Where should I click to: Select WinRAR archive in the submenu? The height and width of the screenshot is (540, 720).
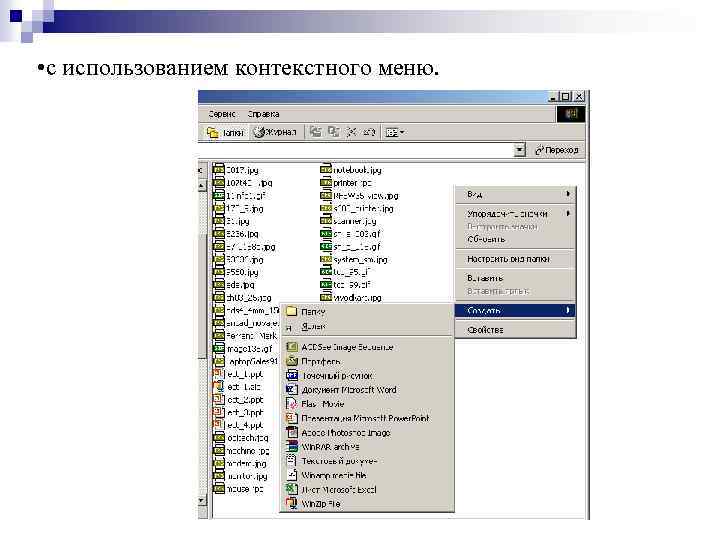coord(367,447)
